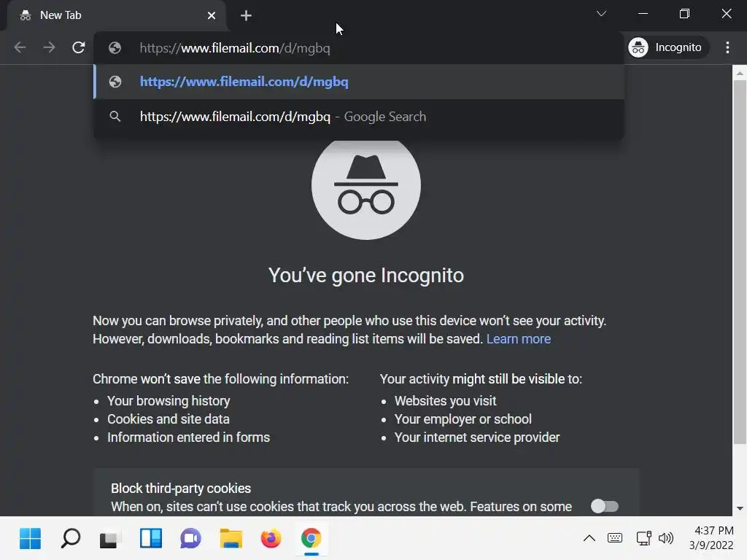Click the browser forward arrow
The width and height of the screenshot is (747, 560).
click(49, 47)
